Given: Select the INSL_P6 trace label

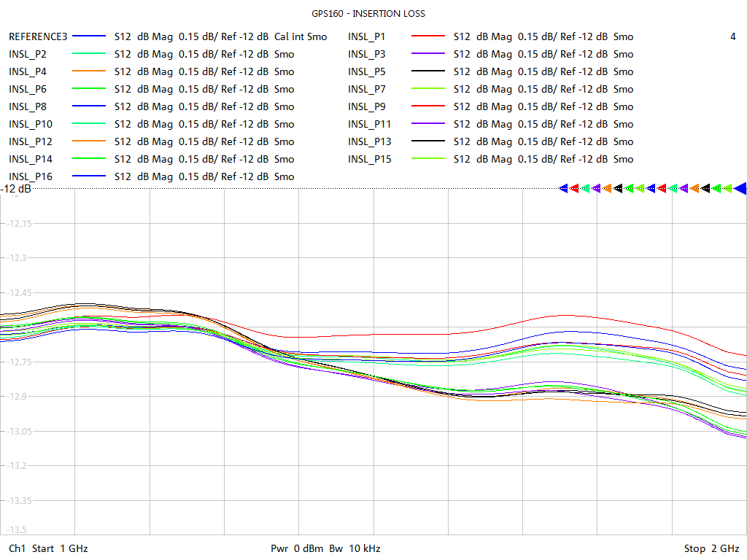Looking at the screenshot, I should pyautogui.click(x=28, y=89).
